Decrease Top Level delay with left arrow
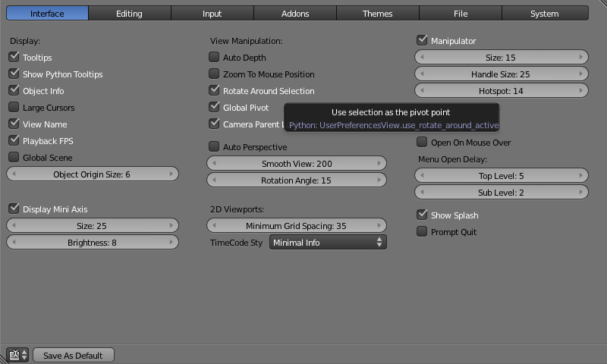Image resolution: width=607 pixels, height=364 pixels. coord(420,176)
